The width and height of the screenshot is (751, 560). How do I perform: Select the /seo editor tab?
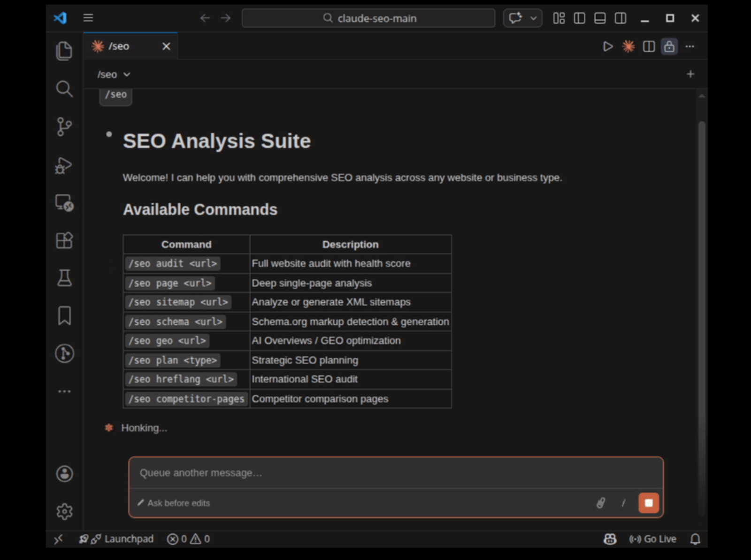pos(130,46)
